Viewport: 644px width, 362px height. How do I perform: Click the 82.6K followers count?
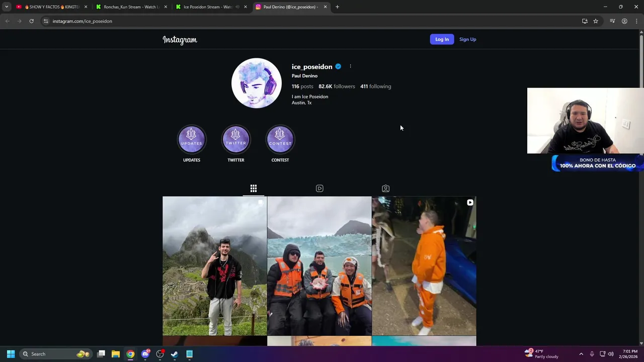pyautogui.click(x=337, y=86)
